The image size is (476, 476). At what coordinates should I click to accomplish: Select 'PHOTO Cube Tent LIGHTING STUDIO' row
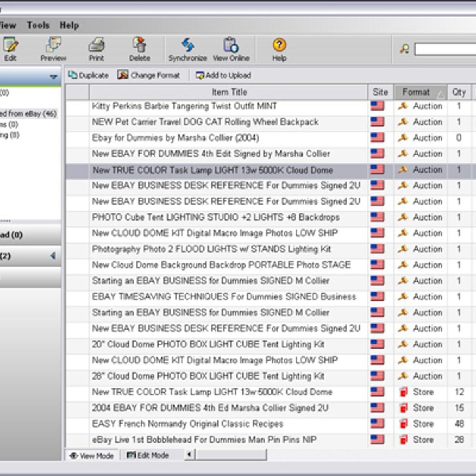228,217
